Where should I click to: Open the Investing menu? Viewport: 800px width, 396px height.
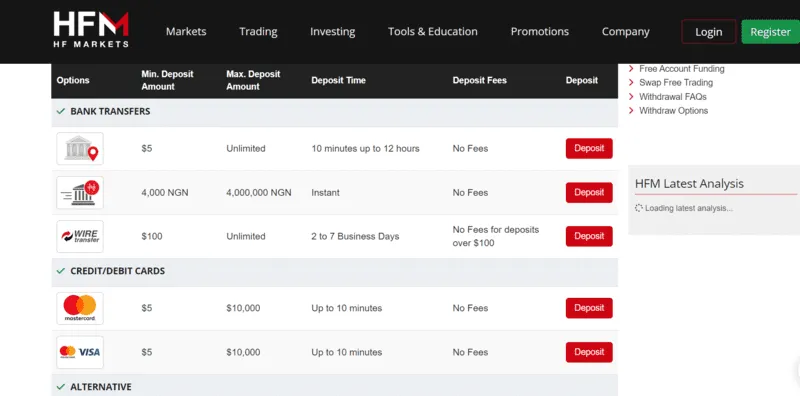[333, 32]
